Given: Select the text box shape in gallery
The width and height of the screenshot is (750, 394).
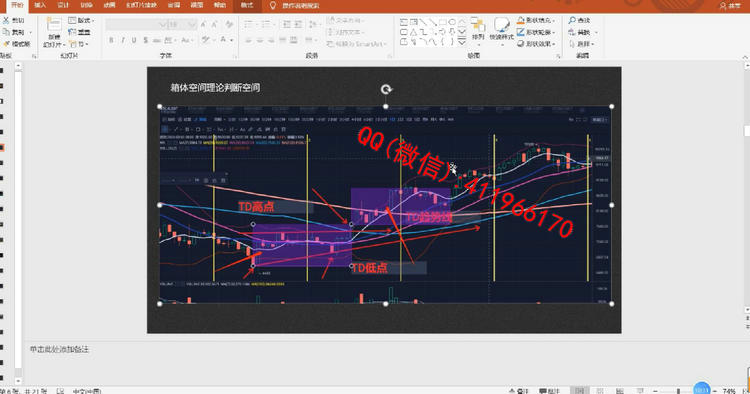Looking at the screenshot, I should (404, 22).
